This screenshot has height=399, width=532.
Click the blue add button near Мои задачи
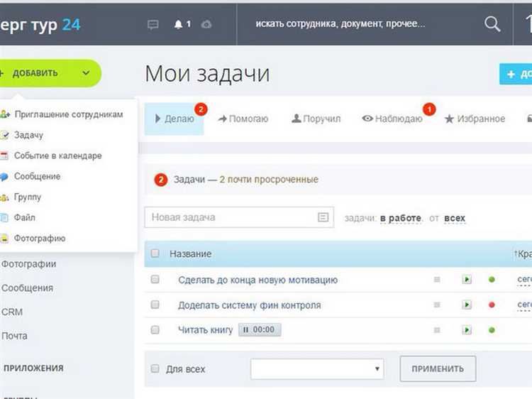click(x=516, y=74)
